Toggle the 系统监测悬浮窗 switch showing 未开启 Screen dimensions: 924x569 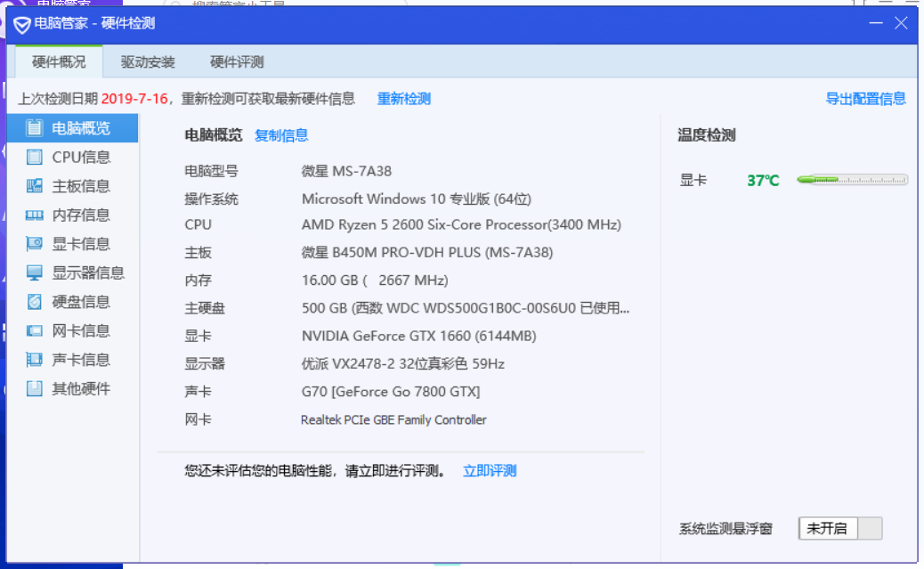(x=840, y=528)
